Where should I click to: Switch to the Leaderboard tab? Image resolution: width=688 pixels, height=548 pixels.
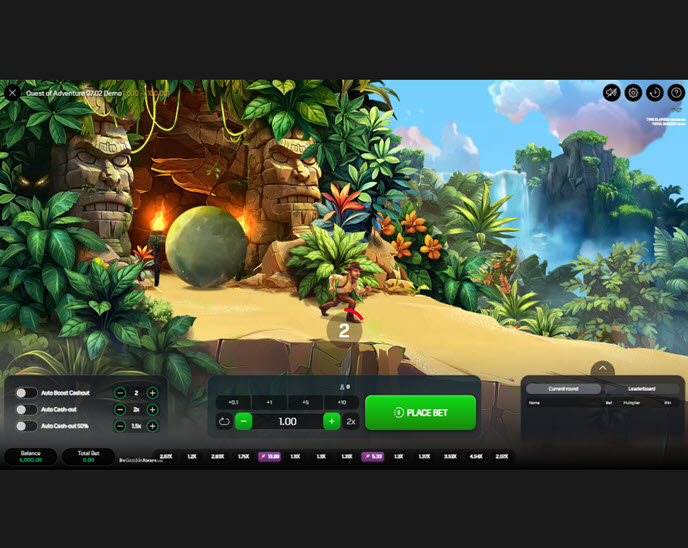641,388
